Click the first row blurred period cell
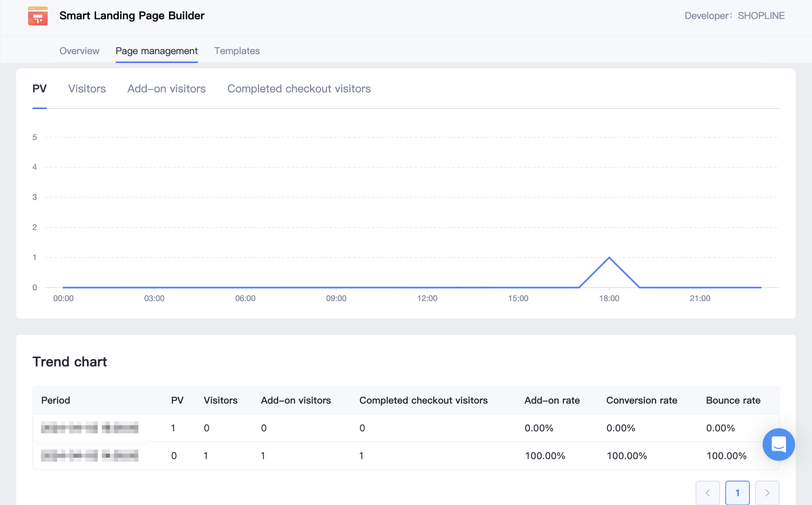 [x=89, y=428]
